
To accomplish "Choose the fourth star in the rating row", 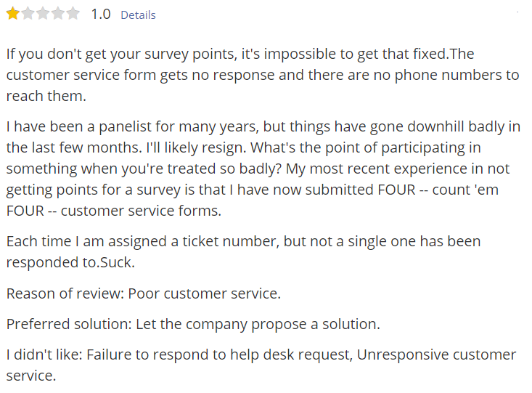I will point(57,14).
